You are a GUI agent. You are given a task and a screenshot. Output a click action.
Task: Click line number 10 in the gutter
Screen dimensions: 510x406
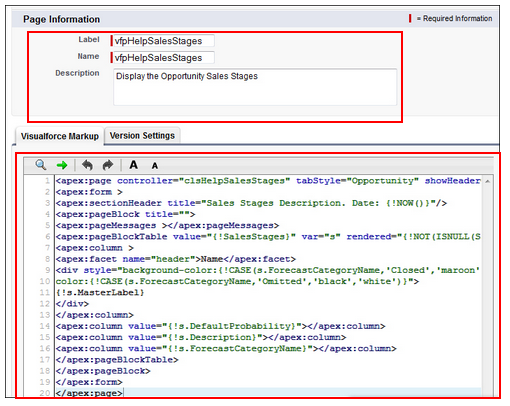point(45,281)
